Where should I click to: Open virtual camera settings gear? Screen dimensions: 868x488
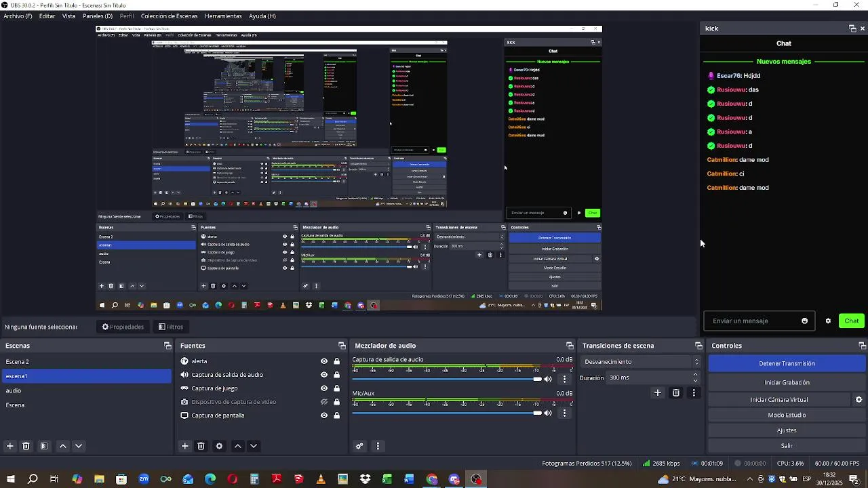[859, 400]
